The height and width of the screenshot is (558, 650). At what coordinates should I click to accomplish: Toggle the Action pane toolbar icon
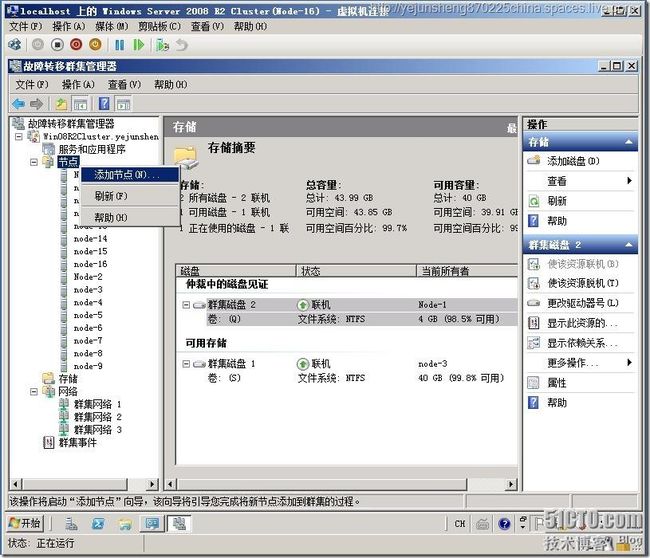(124, 104)
